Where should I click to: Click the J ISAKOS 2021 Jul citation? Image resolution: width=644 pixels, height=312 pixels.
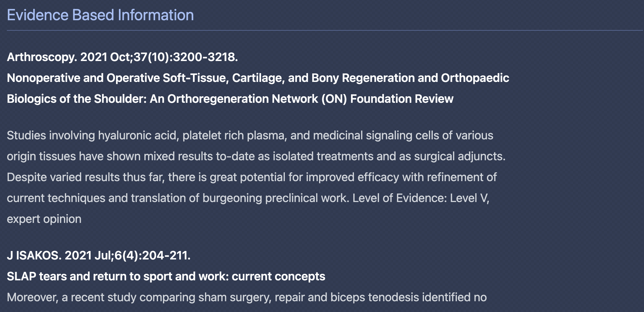99,256
